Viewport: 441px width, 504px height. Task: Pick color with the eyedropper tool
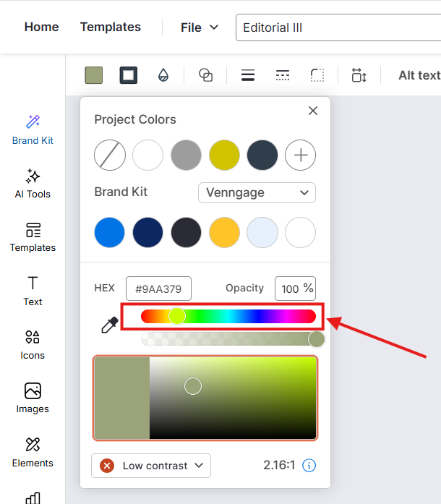pos(109,325)
